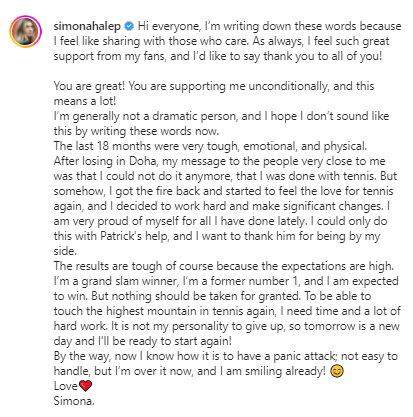Click the "Simona." signature text
The width and height of the screenshot is (413, 417).
tap(74, 400)
